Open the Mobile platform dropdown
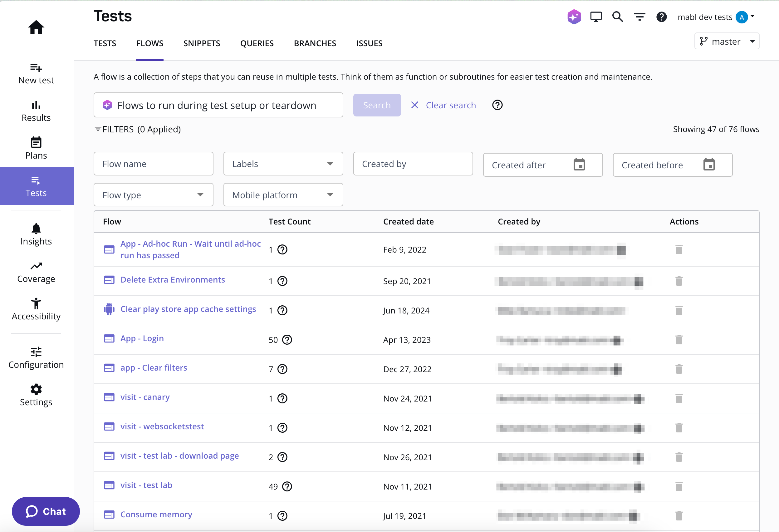Viewport: 779px width, 532px height. pyautogui.click(x=283, y=195)
